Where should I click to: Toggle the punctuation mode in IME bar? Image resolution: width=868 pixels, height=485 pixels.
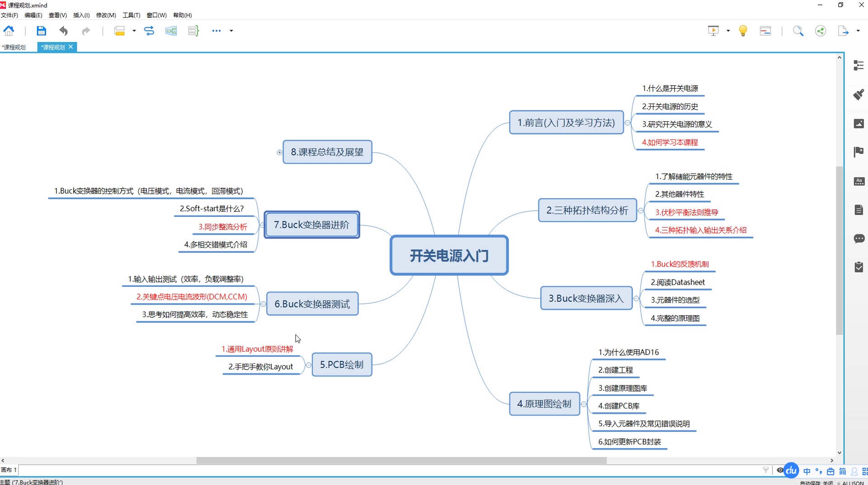819,471
